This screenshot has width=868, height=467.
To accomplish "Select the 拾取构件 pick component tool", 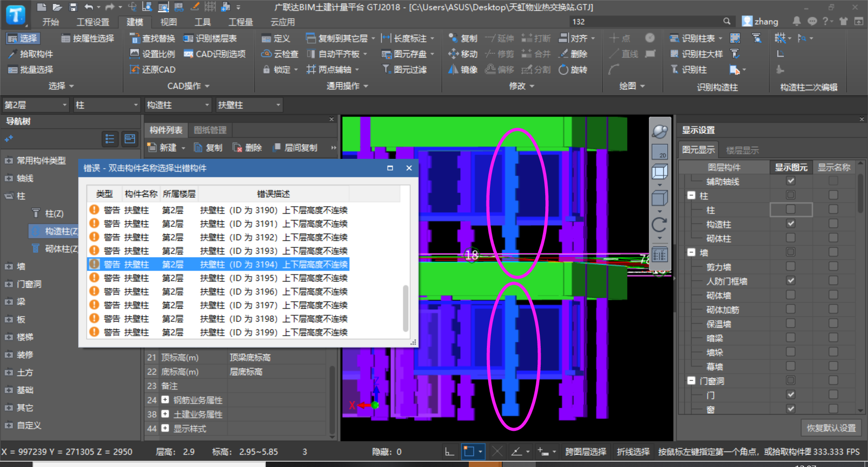I will coord(31,54).
